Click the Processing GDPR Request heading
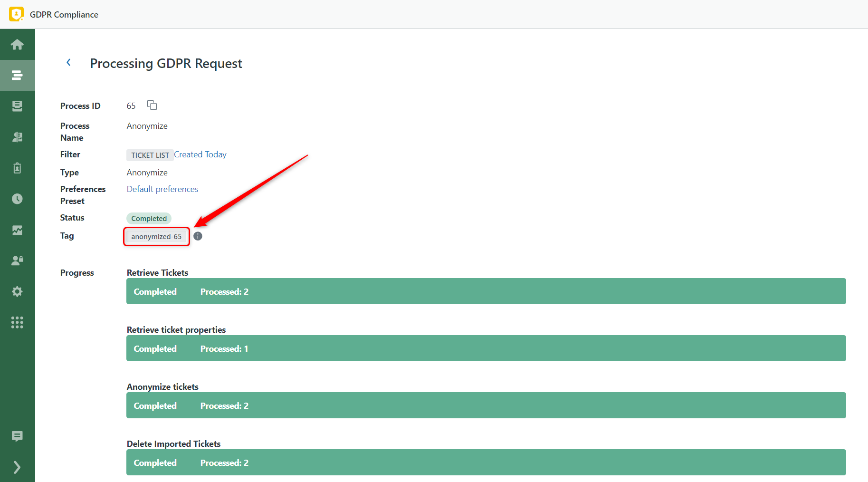The width and height of the screenshot is (868, 482). coord(166,63)
